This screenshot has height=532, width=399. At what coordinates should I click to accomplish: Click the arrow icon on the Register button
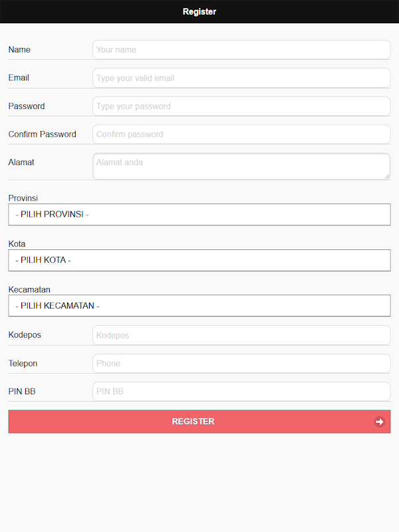coord(379,422)
